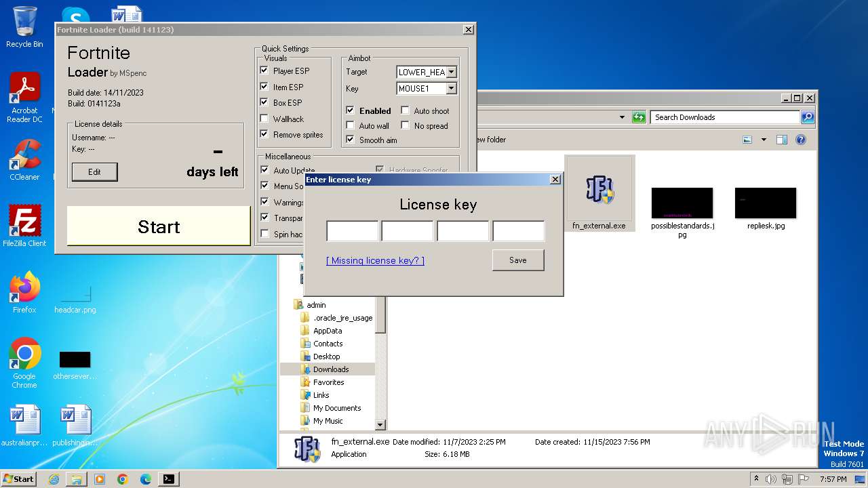Enable the No spread checkbox

pos(405,125)
